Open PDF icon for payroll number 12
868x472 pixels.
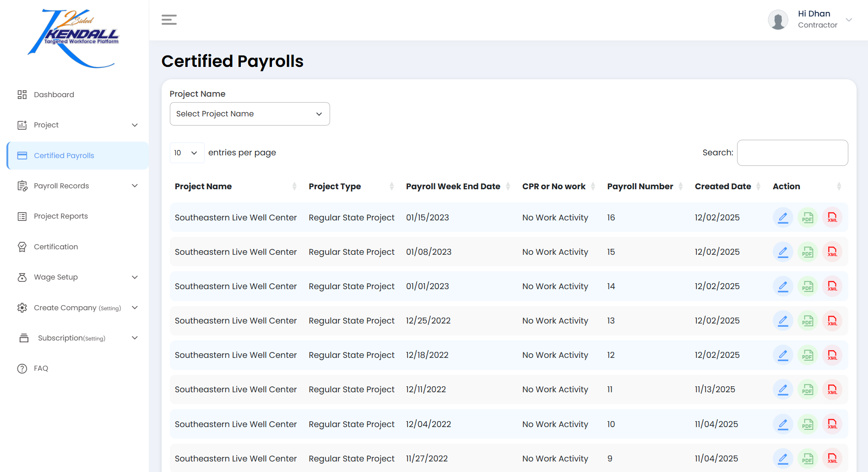tap(808, 355)
